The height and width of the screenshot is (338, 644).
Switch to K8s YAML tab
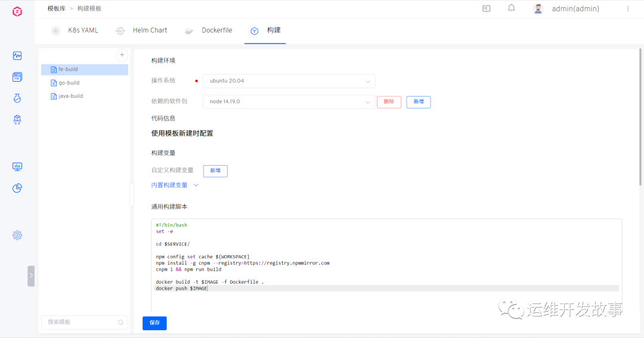click(x=75, y=30)
